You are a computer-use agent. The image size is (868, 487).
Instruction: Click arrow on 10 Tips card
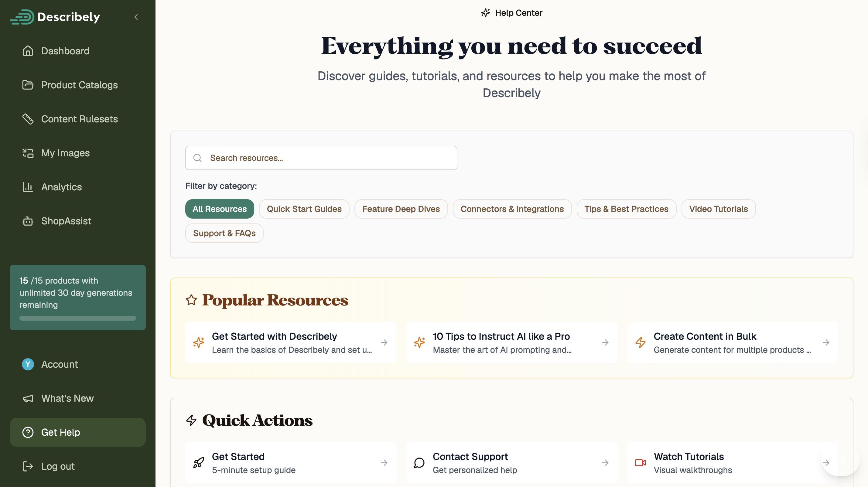[605, 342]
